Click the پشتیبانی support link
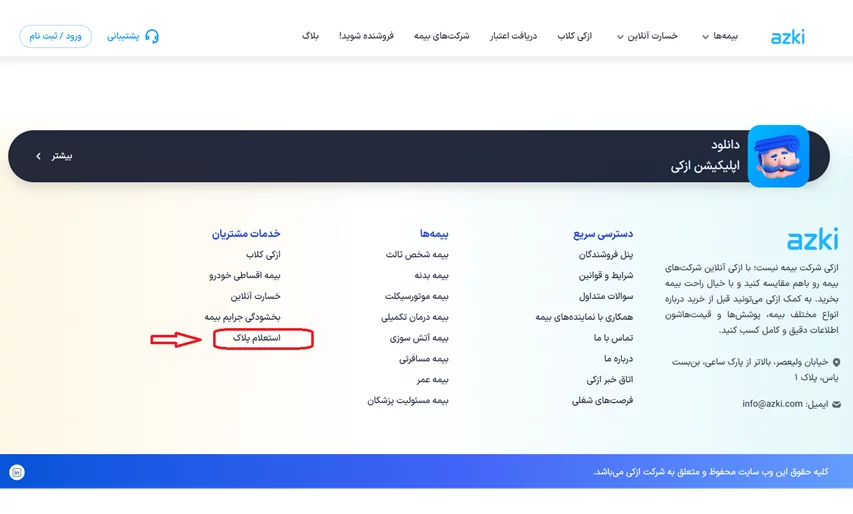This screenshot has height=514, width=853. (x=123, y=36)
